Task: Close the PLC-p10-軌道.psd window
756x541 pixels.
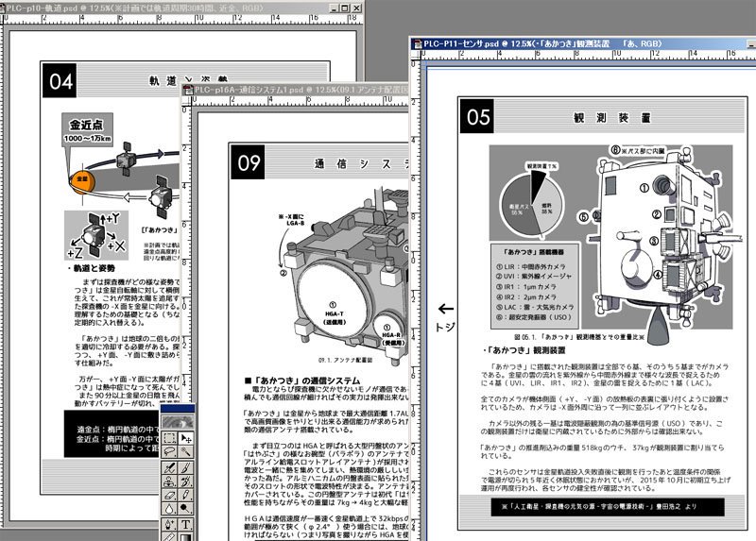Action: pyautogui.click(x=356, y=8)
